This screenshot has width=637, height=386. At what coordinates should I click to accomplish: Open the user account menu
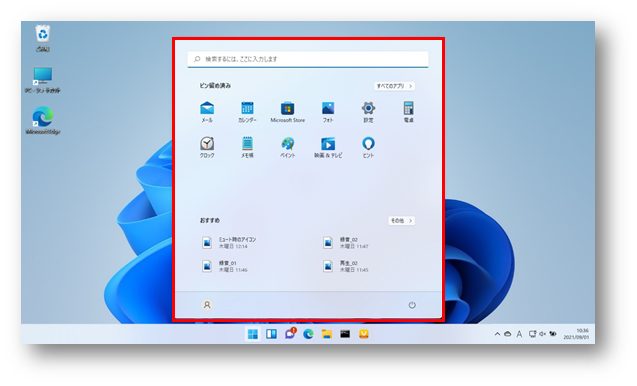207,305
